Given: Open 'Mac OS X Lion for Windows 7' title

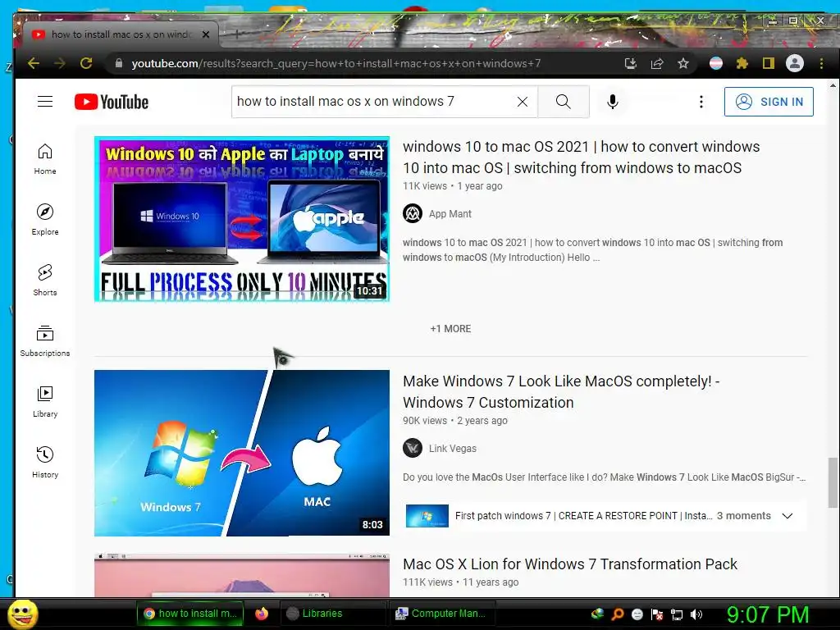Looking at the screenshot, I should 570,564.
